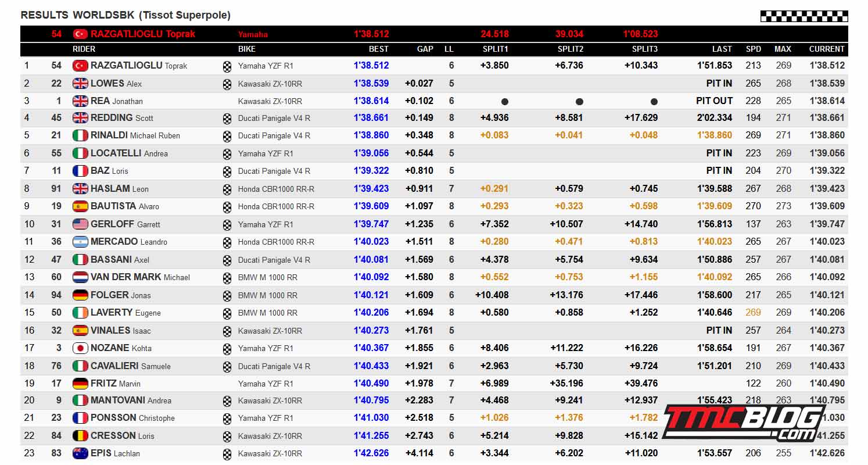
Task: Click the Spanish flag beside BAUTISTA Alvaro
Action: coord(80,206)
